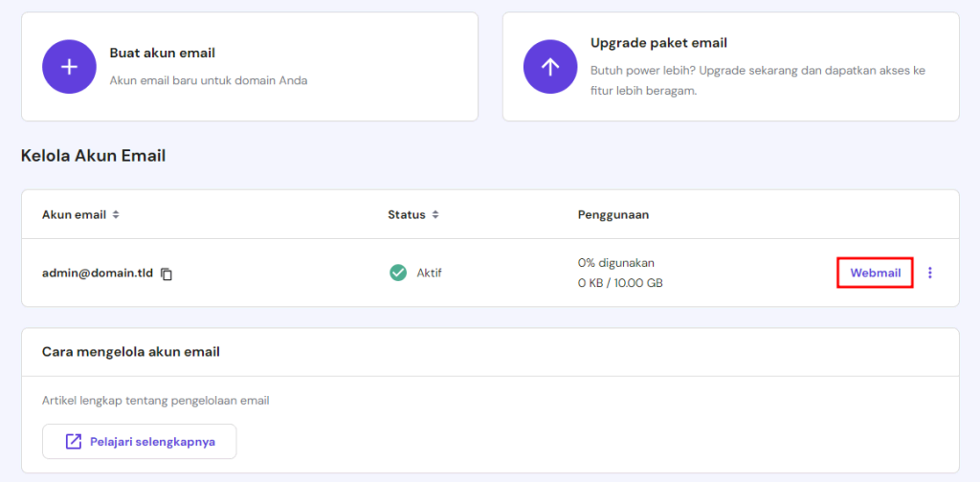
Task: Open the three-dot menu beside Webmail
Action: click(x=929, y=273)
